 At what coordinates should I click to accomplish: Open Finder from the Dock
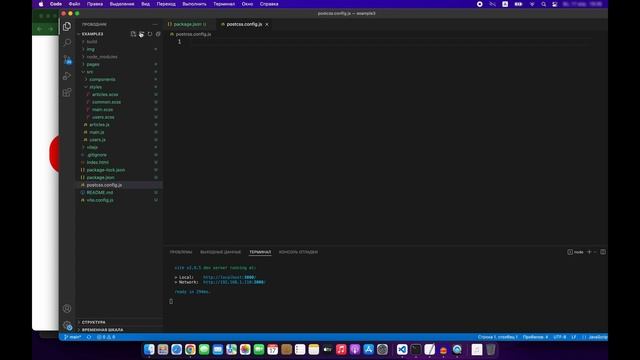[149, 349]
